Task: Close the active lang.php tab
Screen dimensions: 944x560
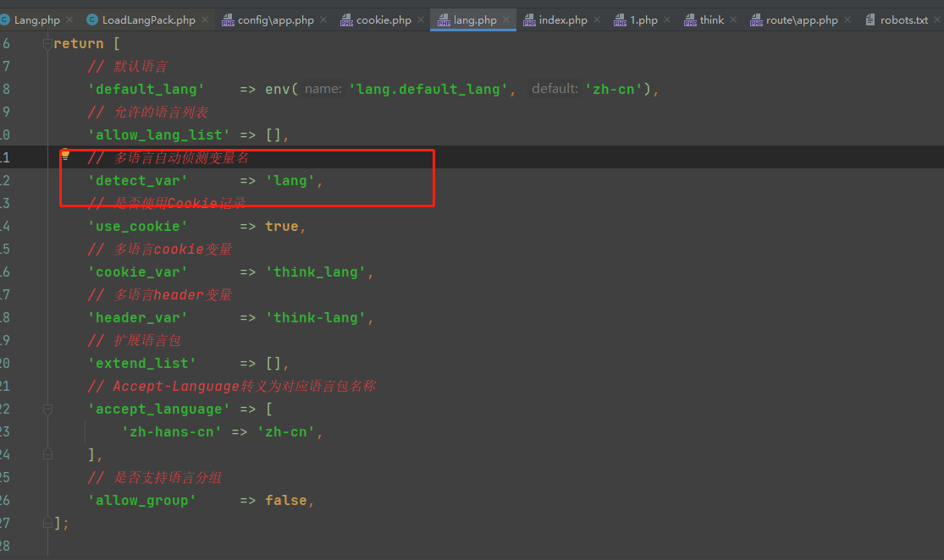Action: point(506,20)
